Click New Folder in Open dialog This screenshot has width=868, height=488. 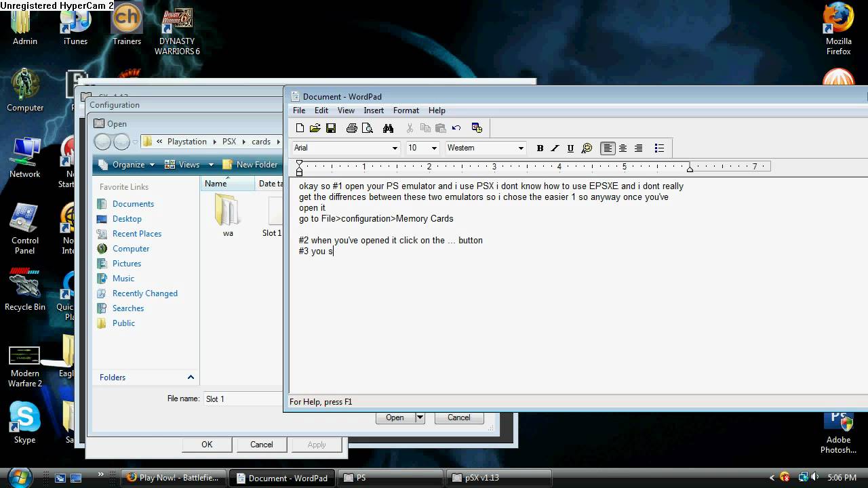coord(250,165)
